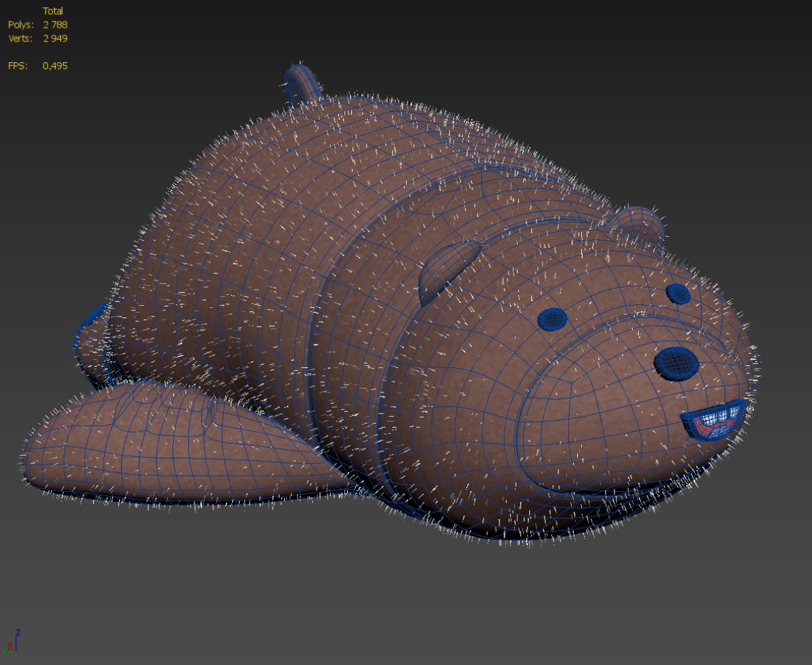Click the Total header in statistics overlay
This screenshot has width=812, height=665.
[53, 11]
